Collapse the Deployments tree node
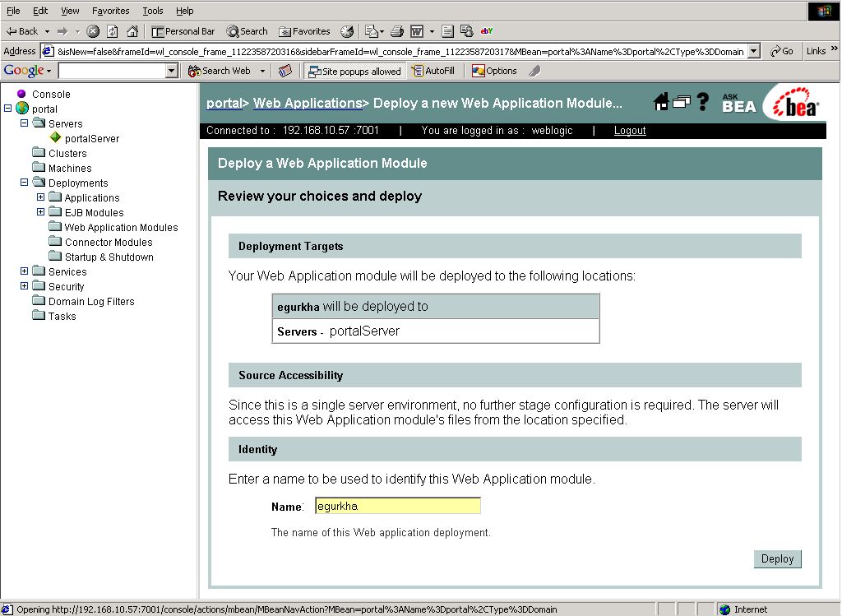Viewport: 842px width, 616px height. coord(24,183)
